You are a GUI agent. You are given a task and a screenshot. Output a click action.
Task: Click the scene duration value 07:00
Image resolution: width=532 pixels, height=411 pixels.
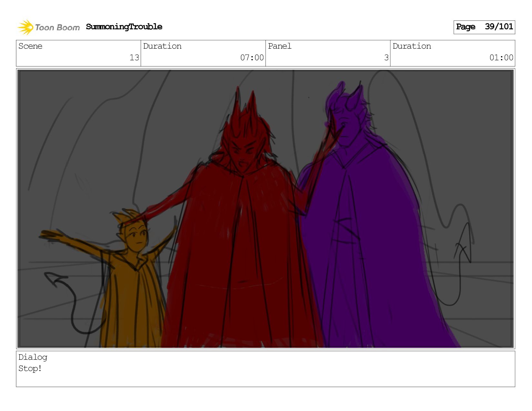click(252, 58)
